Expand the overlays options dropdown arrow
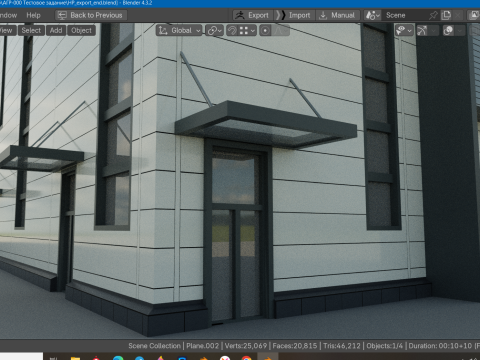 click(x=460, y=31)
